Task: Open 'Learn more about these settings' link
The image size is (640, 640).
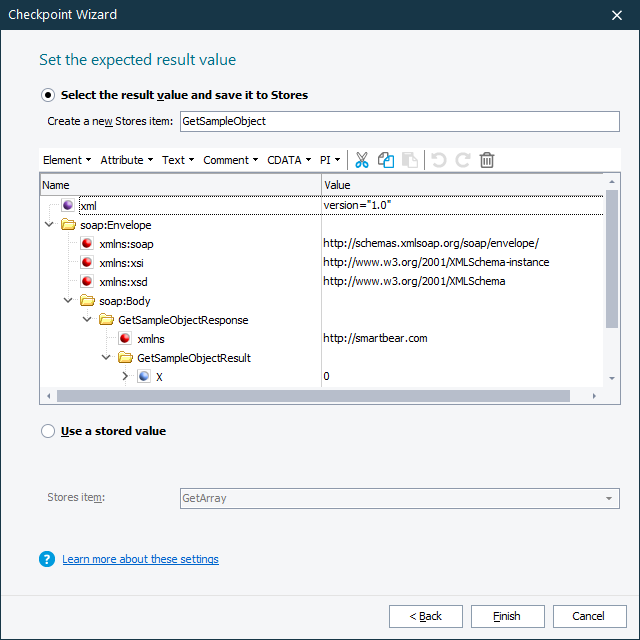Action: pyautogui.click(x=140, y=559)
